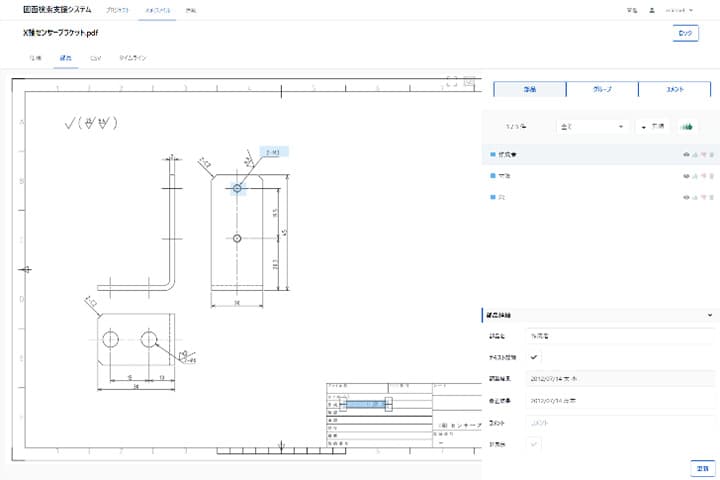Image resolution: width=720 pixels, height=480 pixels.
Task: Click the text link left of user icon
Action: [x=632, y=10]
